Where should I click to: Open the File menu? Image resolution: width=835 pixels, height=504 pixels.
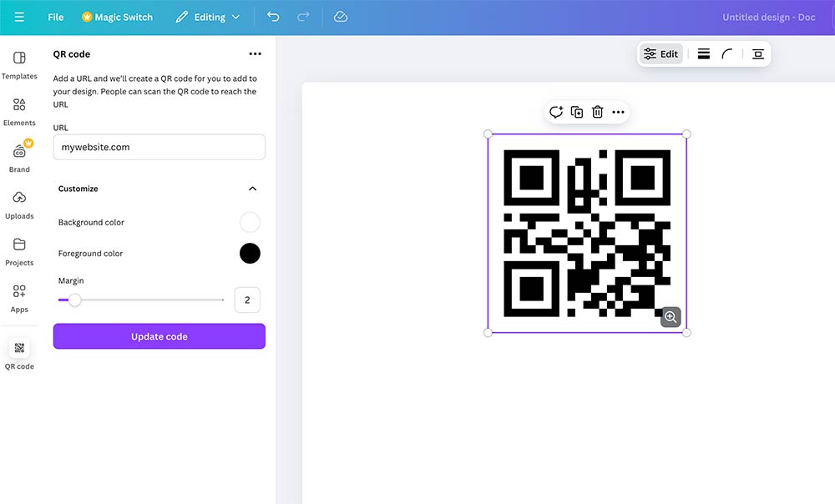point(55,17)
